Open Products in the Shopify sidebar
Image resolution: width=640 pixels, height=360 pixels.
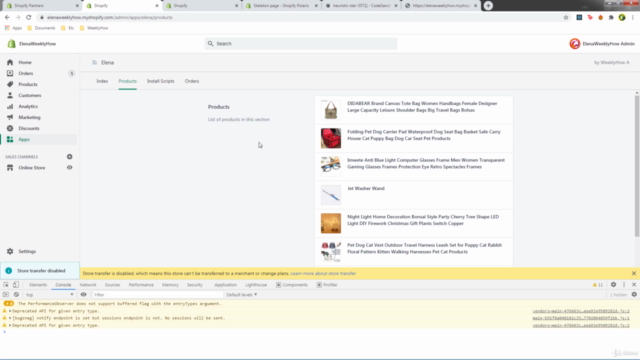pyautogui.click(x=27, y=84)
